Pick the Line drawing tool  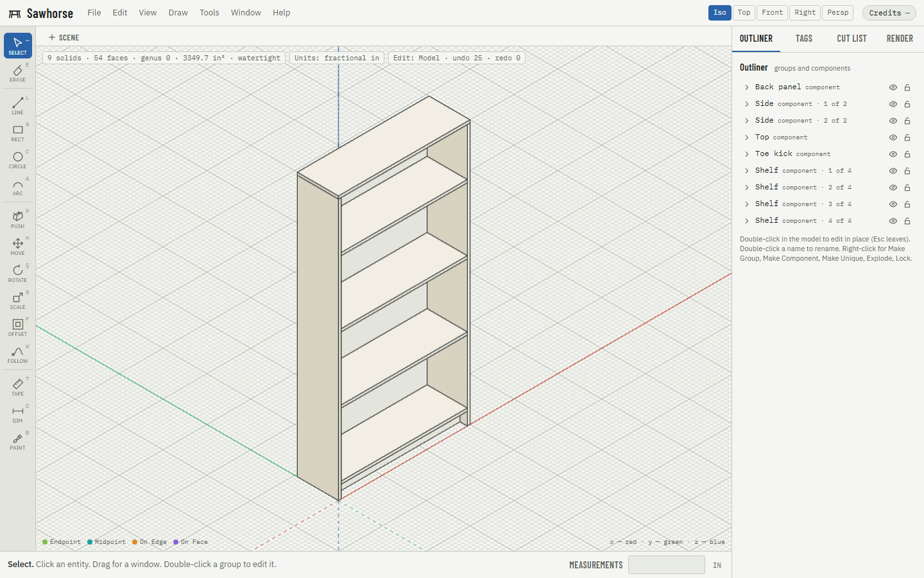(18, 105)
